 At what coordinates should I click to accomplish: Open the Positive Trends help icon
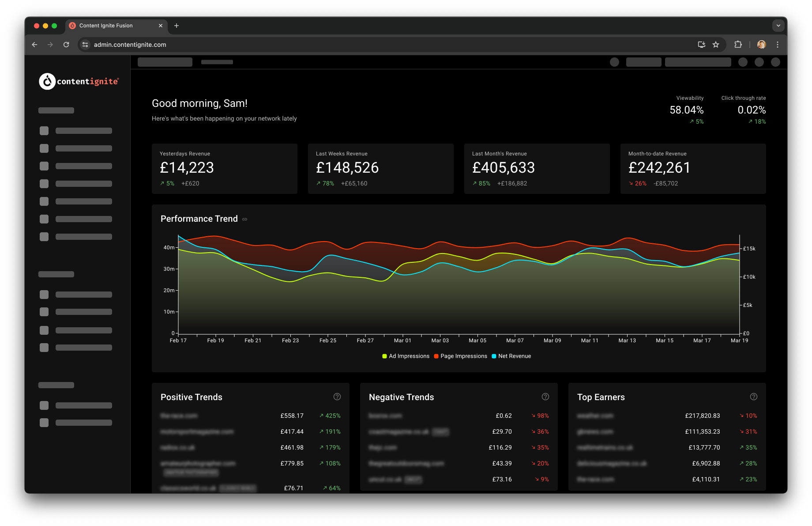(x=337, y=397)
